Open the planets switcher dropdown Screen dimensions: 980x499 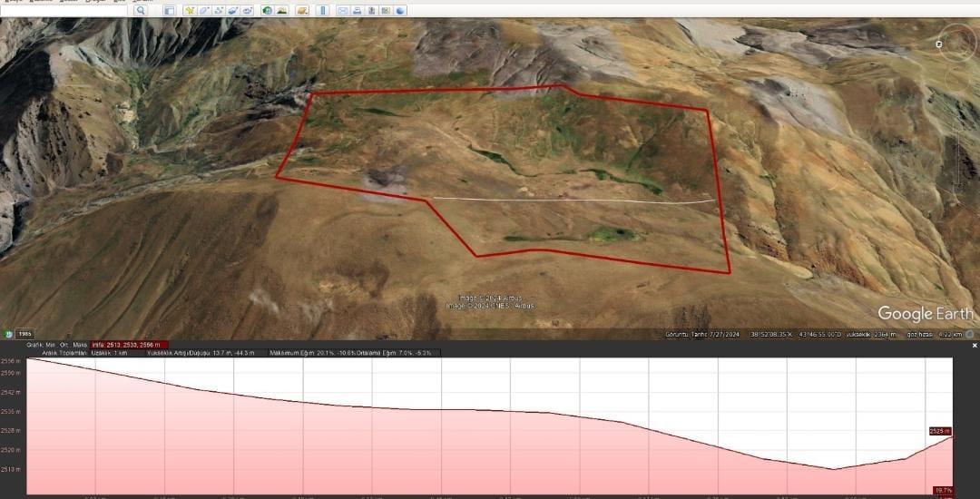302,11
